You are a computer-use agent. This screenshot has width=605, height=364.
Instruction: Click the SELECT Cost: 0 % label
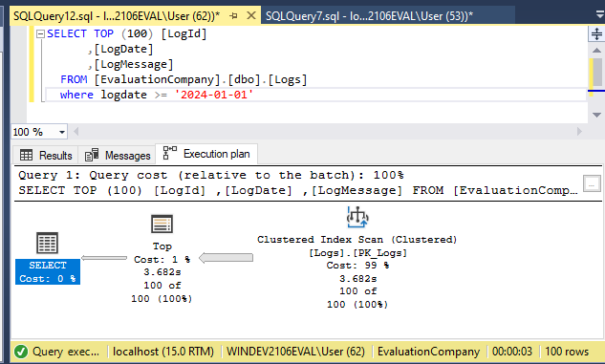point(48,272)
